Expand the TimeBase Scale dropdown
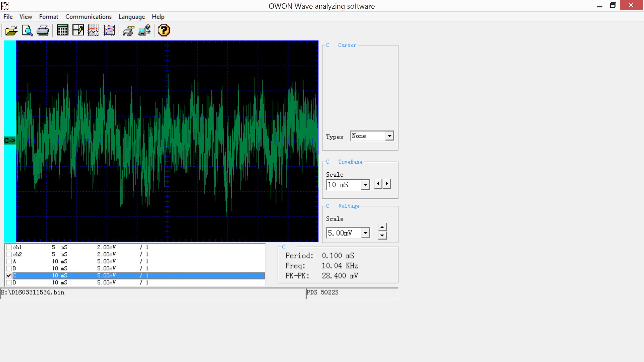Viewport: 644px width, 362px height. click(x=365, y=185)
